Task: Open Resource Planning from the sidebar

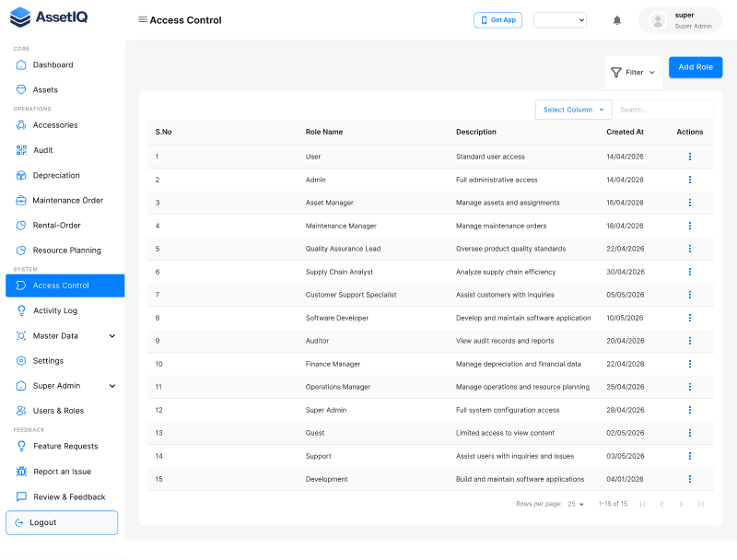Action: coord(64,251)
